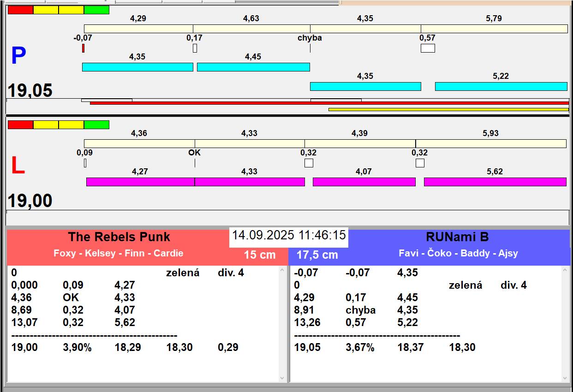
Task: Select the small red -0,07 early start marker
Action: (83, 48)
